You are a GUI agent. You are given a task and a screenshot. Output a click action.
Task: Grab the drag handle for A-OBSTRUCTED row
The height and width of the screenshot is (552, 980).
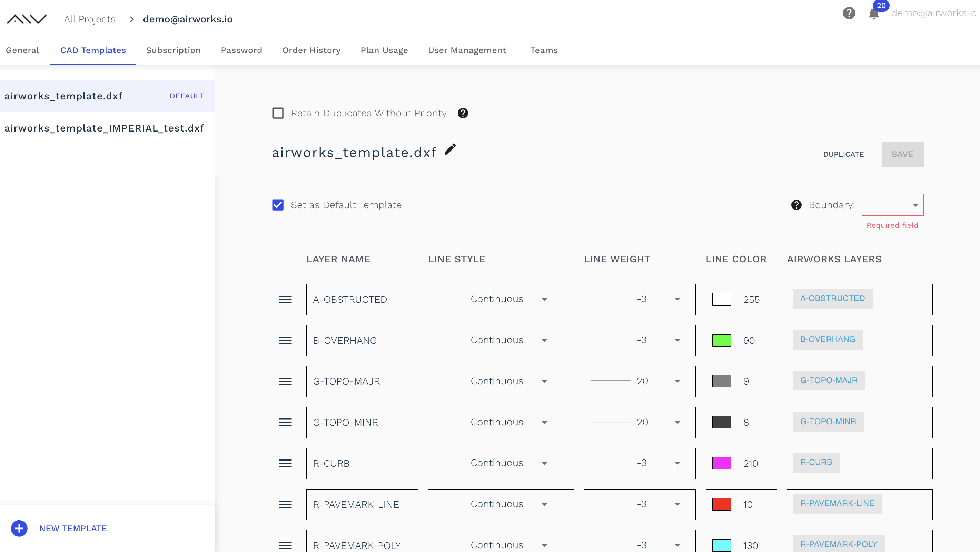pos(285,300)
